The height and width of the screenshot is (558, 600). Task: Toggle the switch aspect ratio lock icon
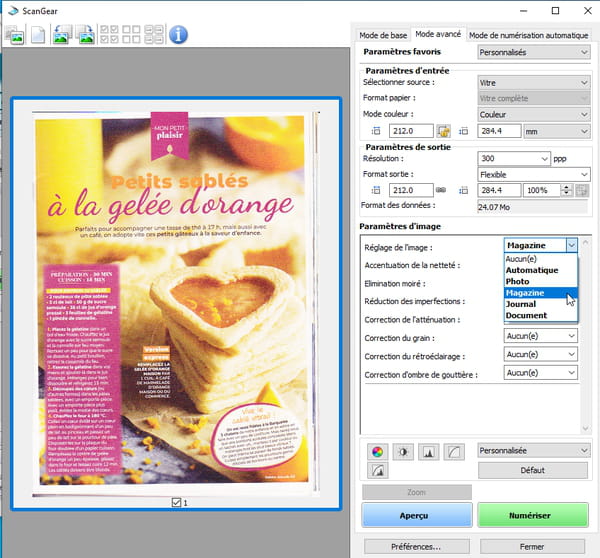443,131
